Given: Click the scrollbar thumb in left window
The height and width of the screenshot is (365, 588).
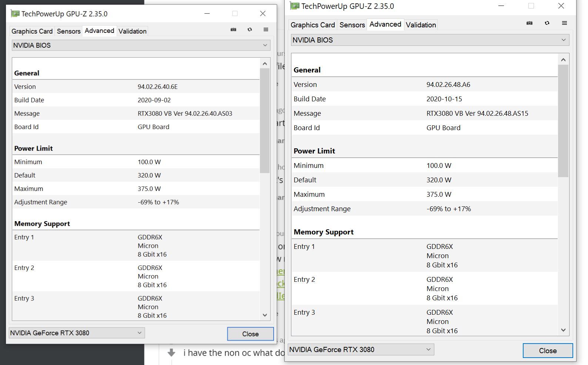Looking at the screenshot, I should pos(265,121).
